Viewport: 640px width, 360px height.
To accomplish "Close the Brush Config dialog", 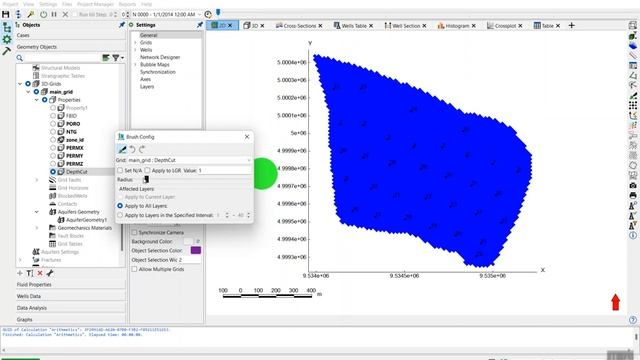I will coord(247,137).
